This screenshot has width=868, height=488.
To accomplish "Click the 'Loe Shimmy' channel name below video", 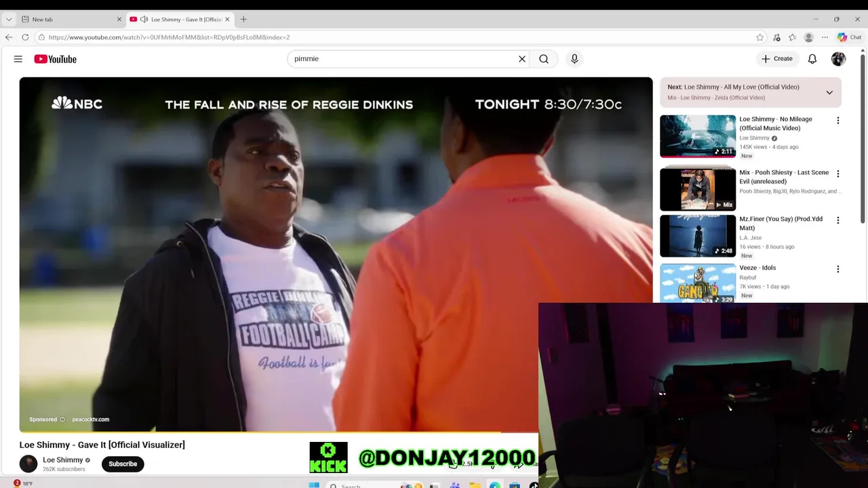I will (x=63, y=460).
